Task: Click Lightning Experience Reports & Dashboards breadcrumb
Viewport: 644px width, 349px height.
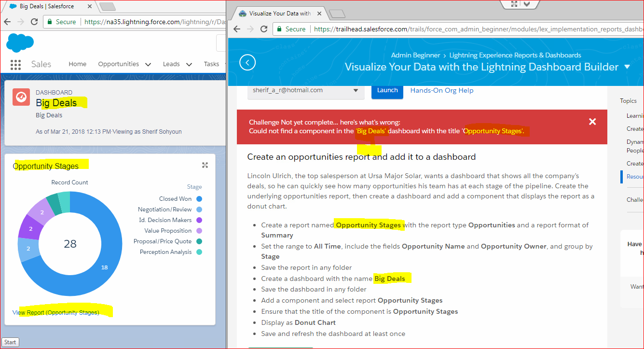Action: click(x=515, y=56)
